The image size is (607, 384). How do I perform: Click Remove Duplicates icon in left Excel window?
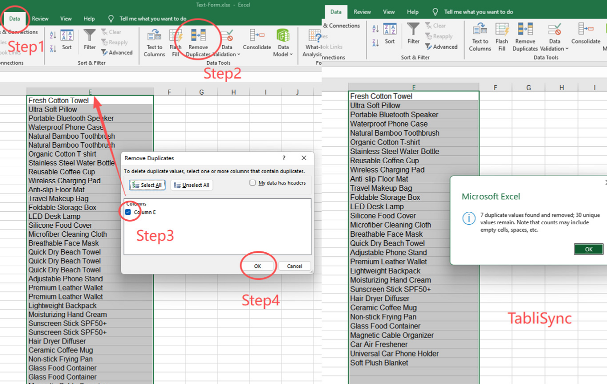pos(198,36)
